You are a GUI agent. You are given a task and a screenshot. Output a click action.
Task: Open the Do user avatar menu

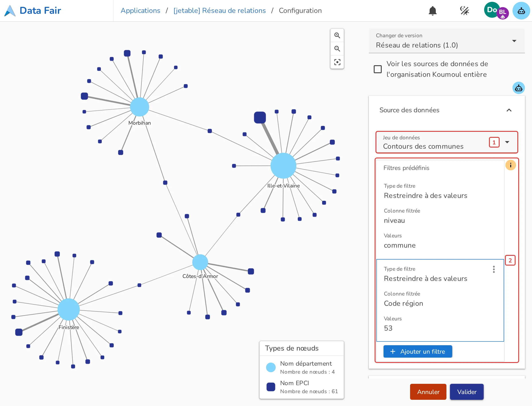(x=491, y=10)
